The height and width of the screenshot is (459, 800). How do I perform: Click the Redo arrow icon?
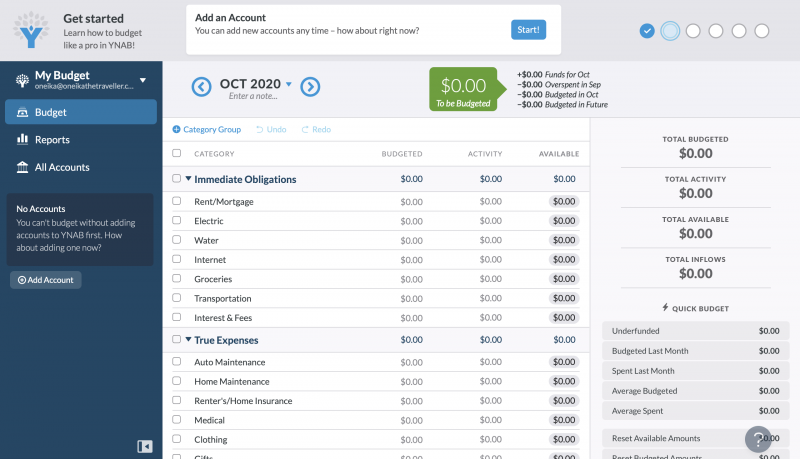[x=305, y=130]
